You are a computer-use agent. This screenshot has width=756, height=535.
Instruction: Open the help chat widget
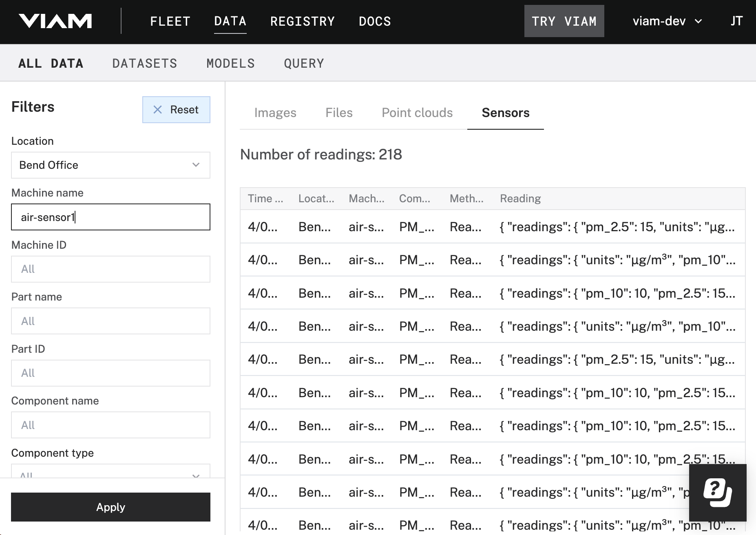tap(717, 493)
